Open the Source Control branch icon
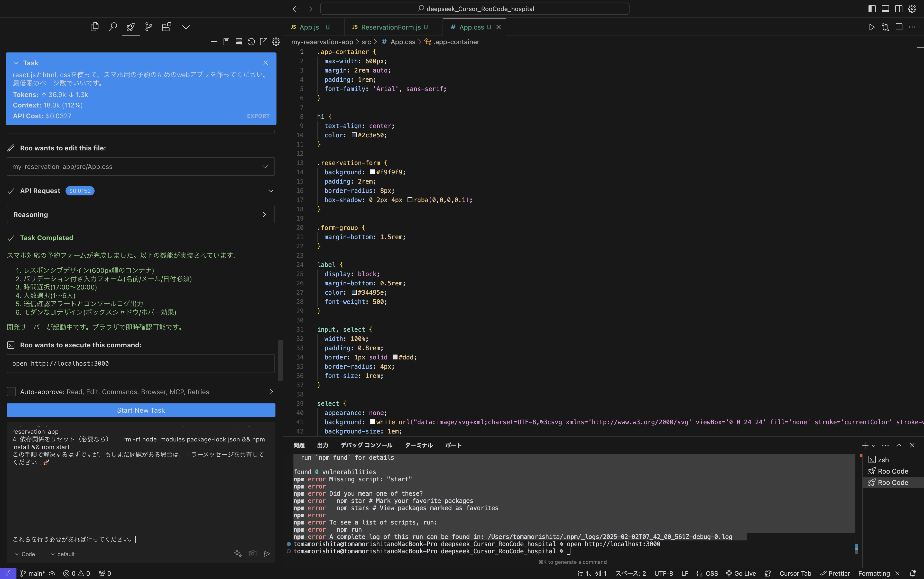This screenshot has height=579, width=924. click(149, 27)
